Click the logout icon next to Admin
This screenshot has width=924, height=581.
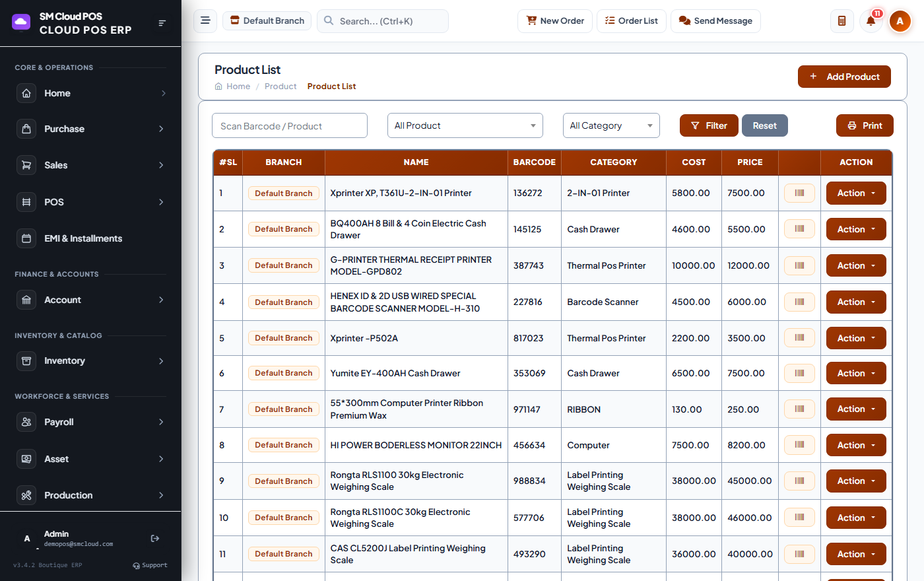click(155, 539)
